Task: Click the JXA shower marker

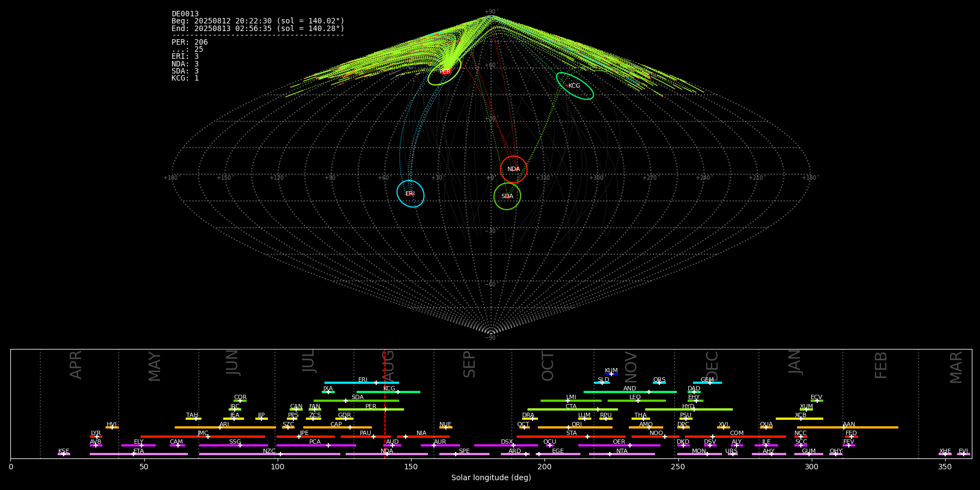Action: [328, 391]
